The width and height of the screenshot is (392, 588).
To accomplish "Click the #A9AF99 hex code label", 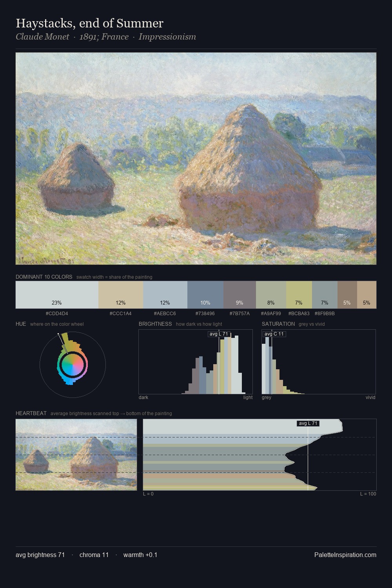I will tap(271, 314).
